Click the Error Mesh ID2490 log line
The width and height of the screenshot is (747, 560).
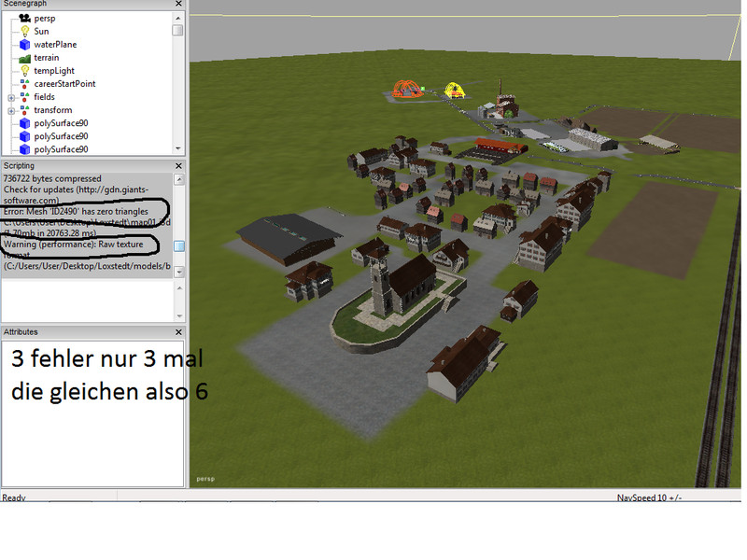pos(82,212)
